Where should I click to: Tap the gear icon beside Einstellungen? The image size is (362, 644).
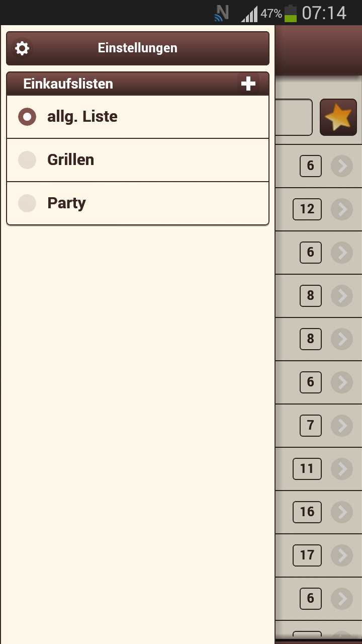pyautogui.click(x=22, y=48)
